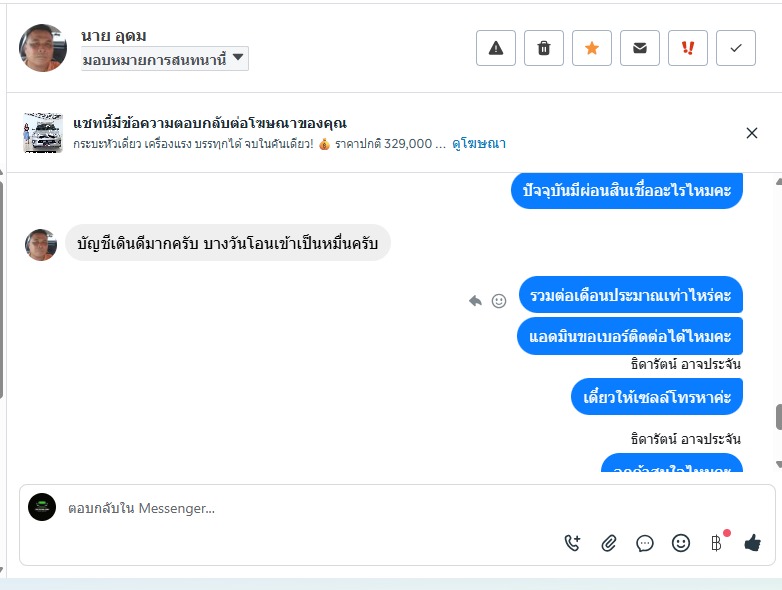782x590 pixels.
Task: Open the ดูโฆษณา ad link
Action: point(479,144)
